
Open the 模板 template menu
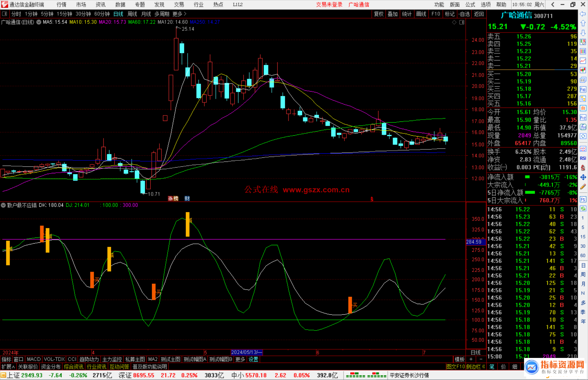coord(460,359)
